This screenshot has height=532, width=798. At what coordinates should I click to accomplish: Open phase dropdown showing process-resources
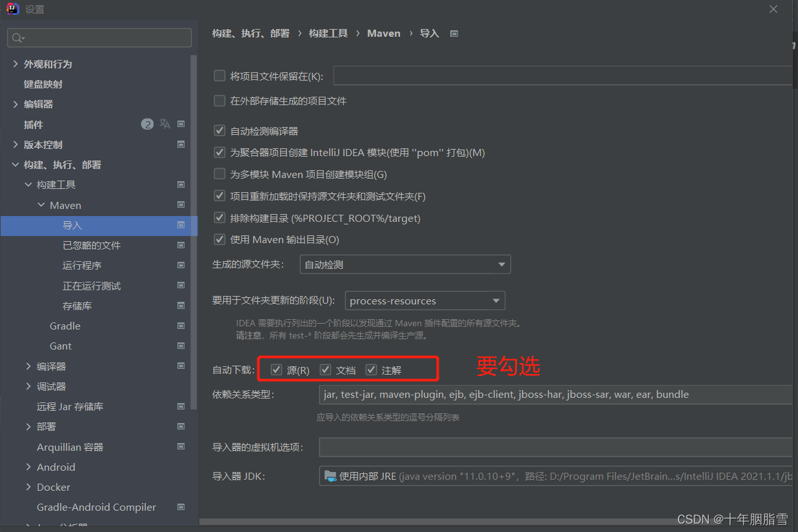click(x=425, y=300)
